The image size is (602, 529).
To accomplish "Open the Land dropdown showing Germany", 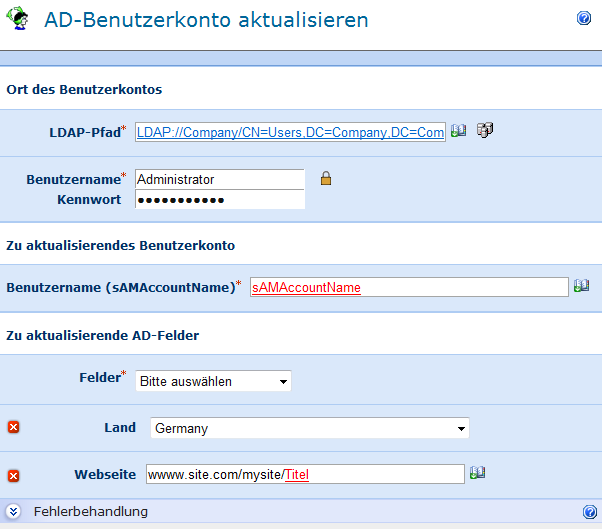I will (x=310, y=428).
